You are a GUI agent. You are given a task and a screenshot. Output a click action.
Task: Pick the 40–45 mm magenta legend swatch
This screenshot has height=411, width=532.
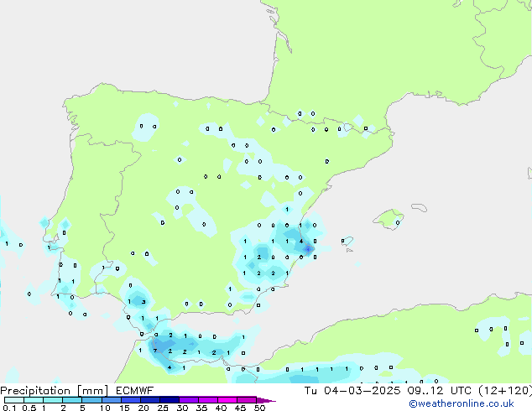(227, 400)
